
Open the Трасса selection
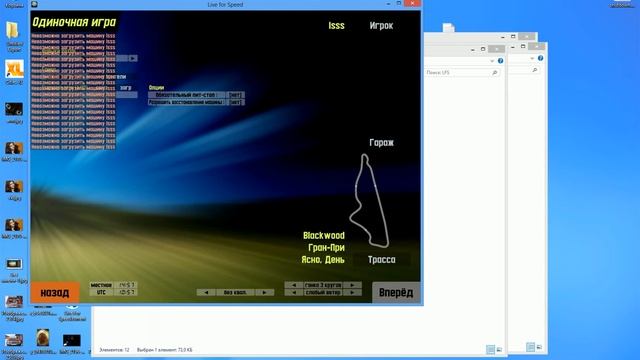coord(381,260)
